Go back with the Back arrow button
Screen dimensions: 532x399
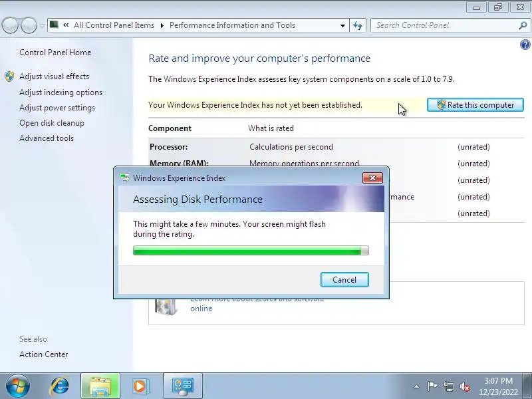pyautogui.click(x=10, y=25)
